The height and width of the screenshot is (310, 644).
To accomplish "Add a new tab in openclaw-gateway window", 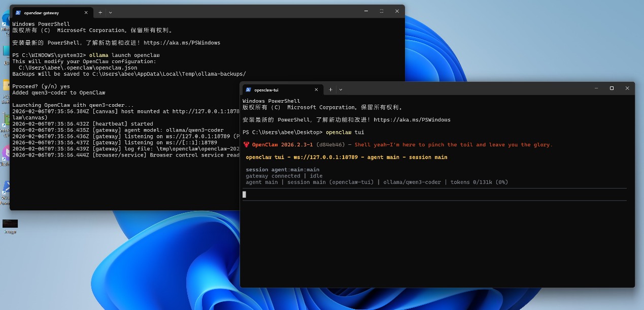I will click(100, 12).
